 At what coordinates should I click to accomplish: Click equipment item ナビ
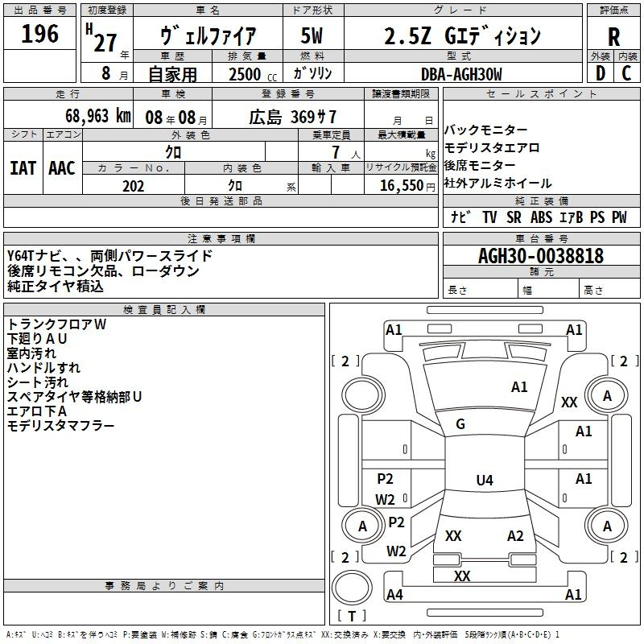coord(460,217)
